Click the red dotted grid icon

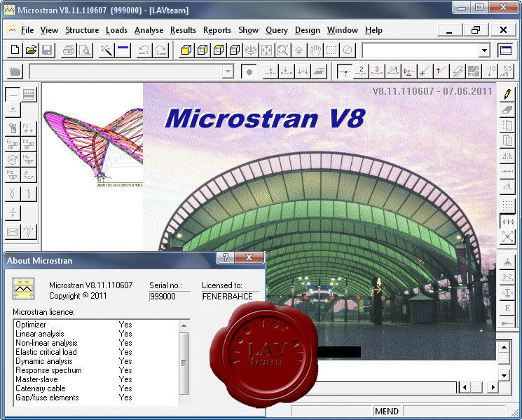(x=507, y=206)
